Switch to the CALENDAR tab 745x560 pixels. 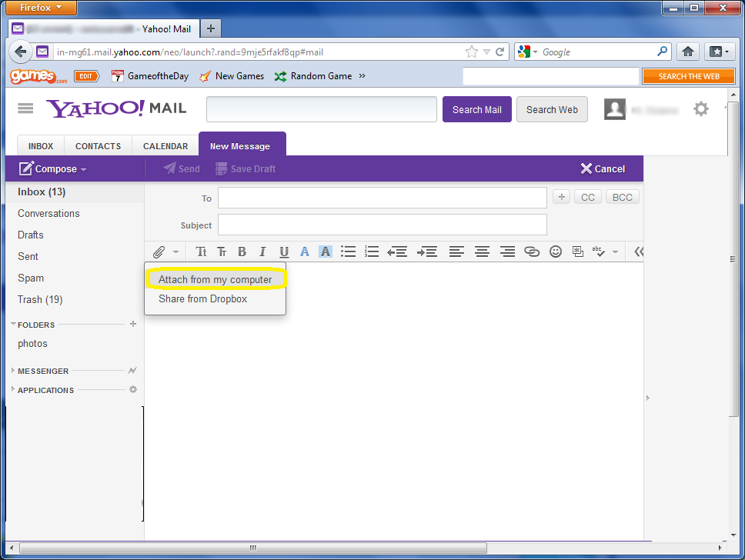click(x=165, y=146)
